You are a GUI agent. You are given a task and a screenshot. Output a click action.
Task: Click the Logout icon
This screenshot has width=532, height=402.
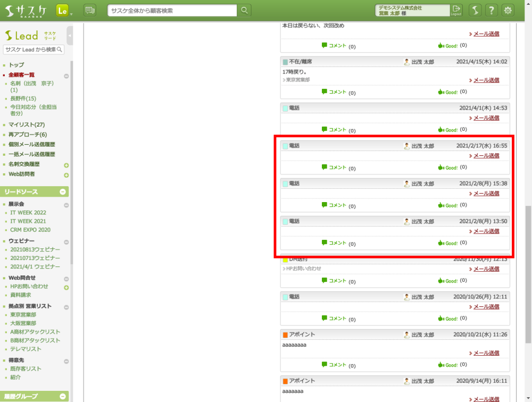[456, 10]
